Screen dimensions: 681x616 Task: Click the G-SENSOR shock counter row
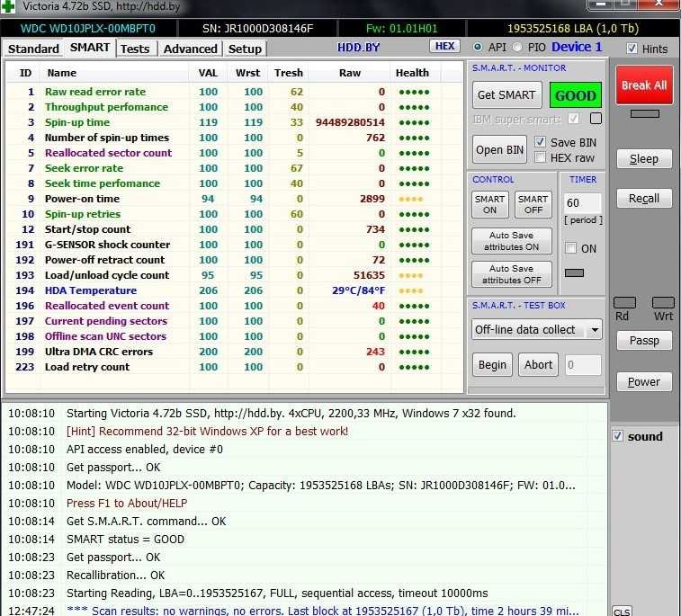point(235,245)
